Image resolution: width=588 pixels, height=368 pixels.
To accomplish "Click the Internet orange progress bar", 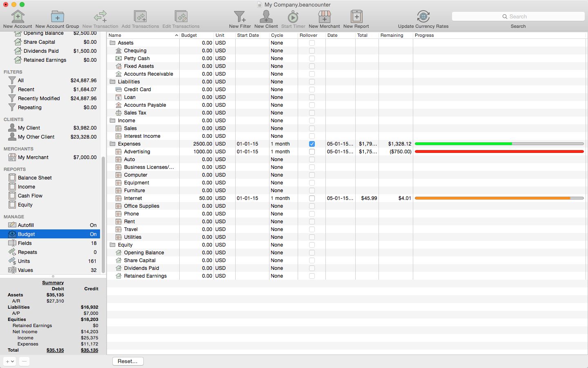I will [499, 198].
